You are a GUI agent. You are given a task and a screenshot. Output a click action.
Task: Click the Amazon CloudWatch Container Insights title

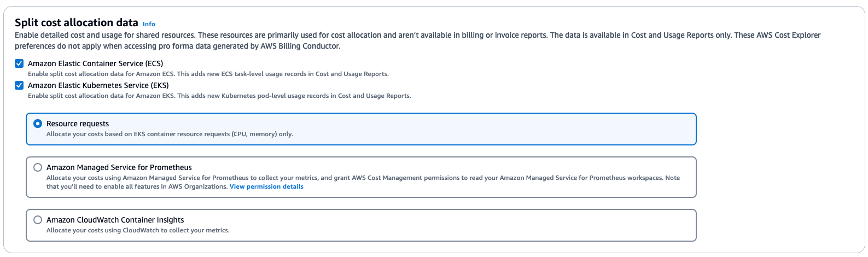(x=115, y=220)
